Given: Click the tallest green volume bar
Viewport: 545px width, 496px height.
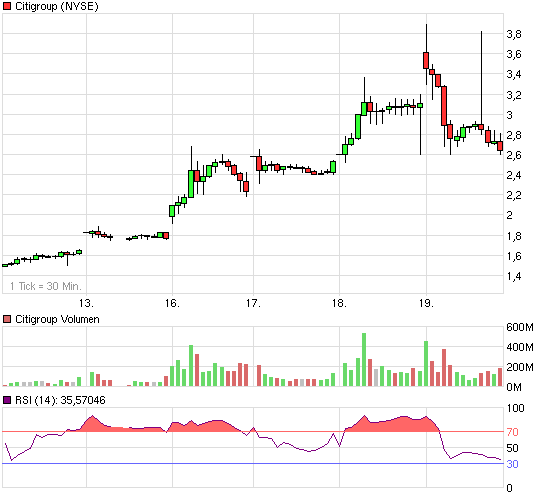Looking at the screenshot, I should point(364,359).
